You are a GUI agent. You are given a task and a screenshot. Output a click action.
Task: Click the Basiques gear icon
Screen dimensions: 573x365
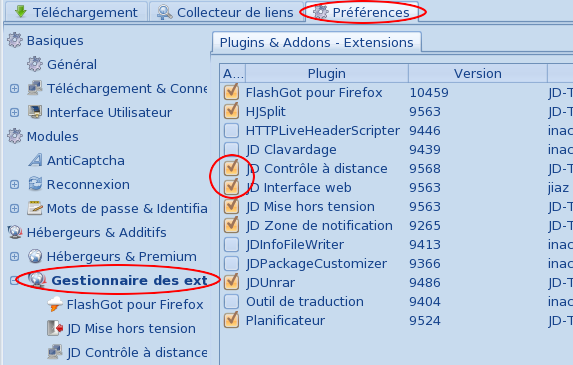click(x=15, y=40)
